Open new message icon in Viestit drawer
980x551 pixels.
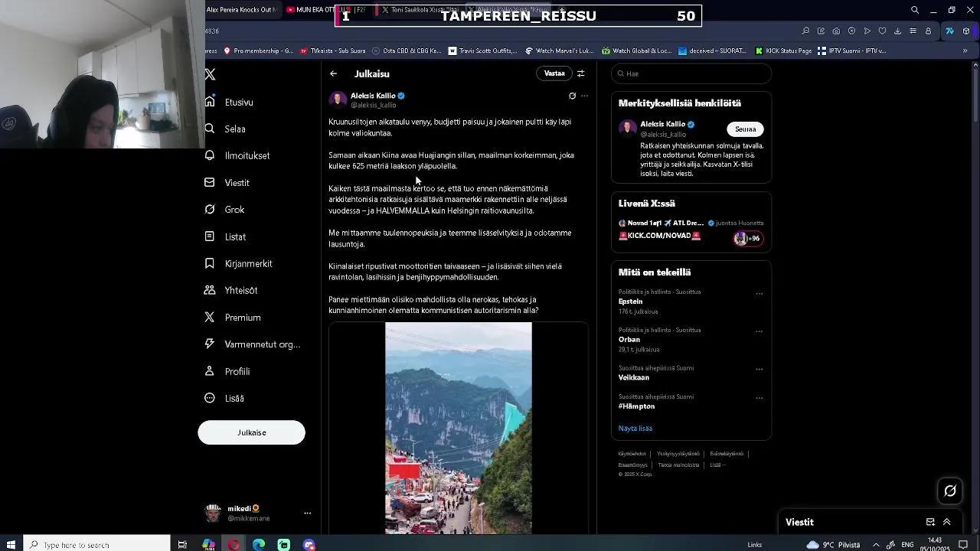point(930,522)
